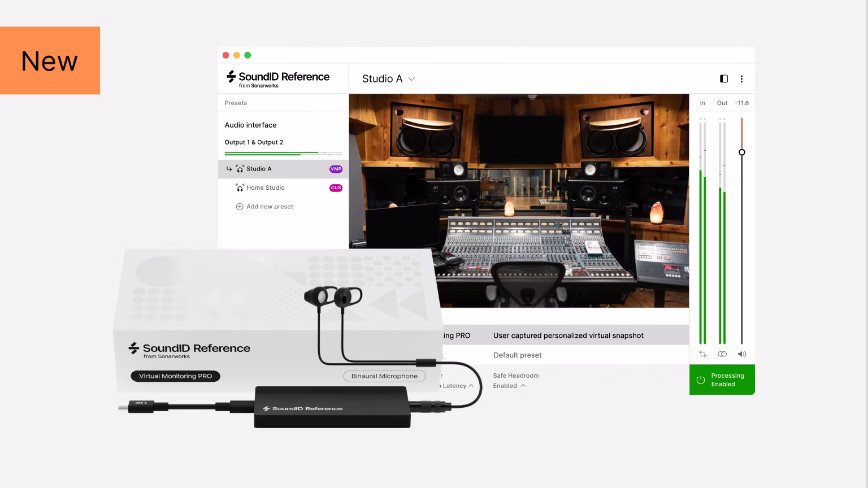Click the SoundID Reference logo
Screen dimensions: 868x488
[x=277, y=79]
